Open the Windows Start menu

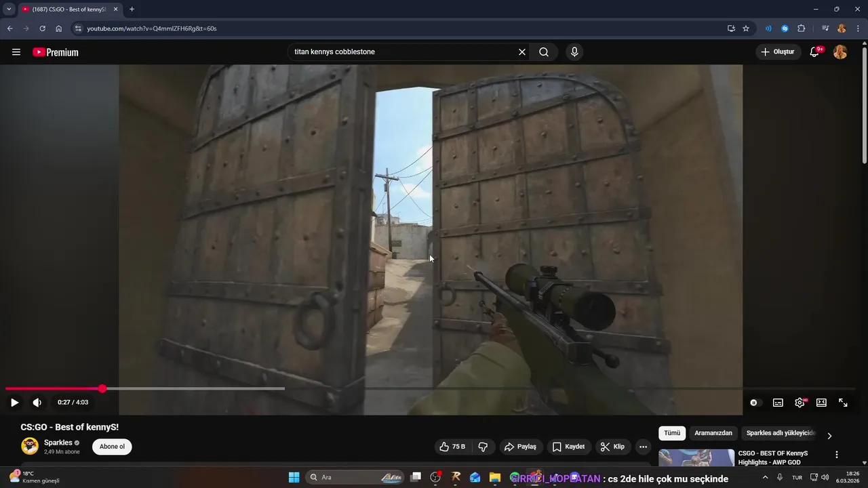[x=294, y=477]
